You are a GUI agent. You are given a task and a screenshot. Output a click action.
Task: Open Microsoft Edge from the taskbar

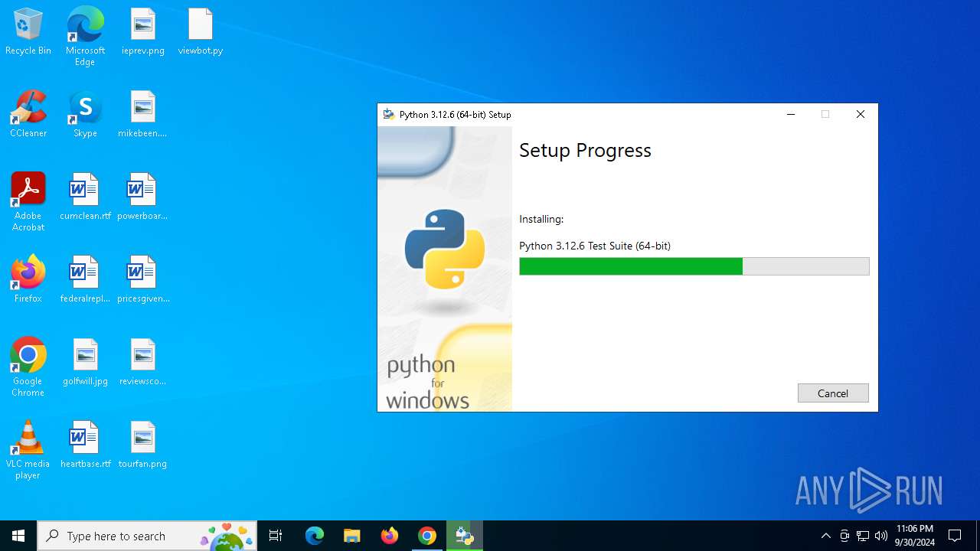(315, 536)
